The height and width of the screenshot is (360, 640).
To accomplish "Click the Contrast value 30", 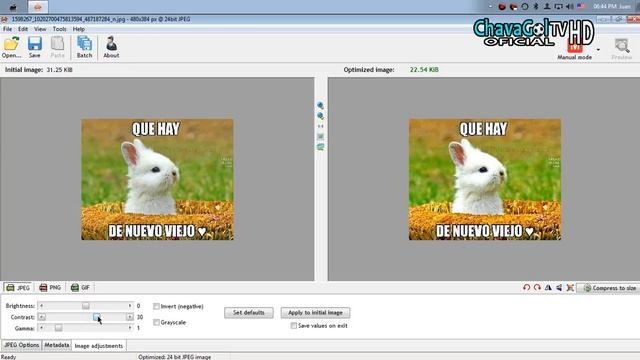I will pos(140,317).
